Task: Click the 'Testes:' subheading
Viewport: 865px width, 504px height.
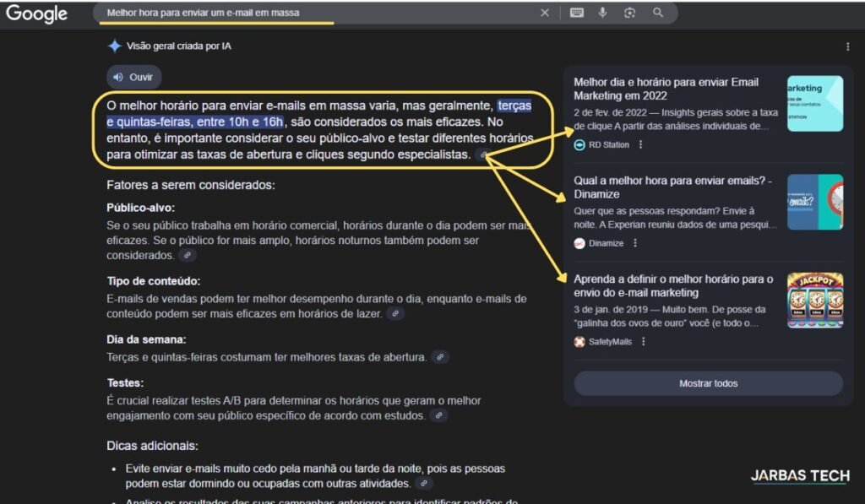Action: 125,382
